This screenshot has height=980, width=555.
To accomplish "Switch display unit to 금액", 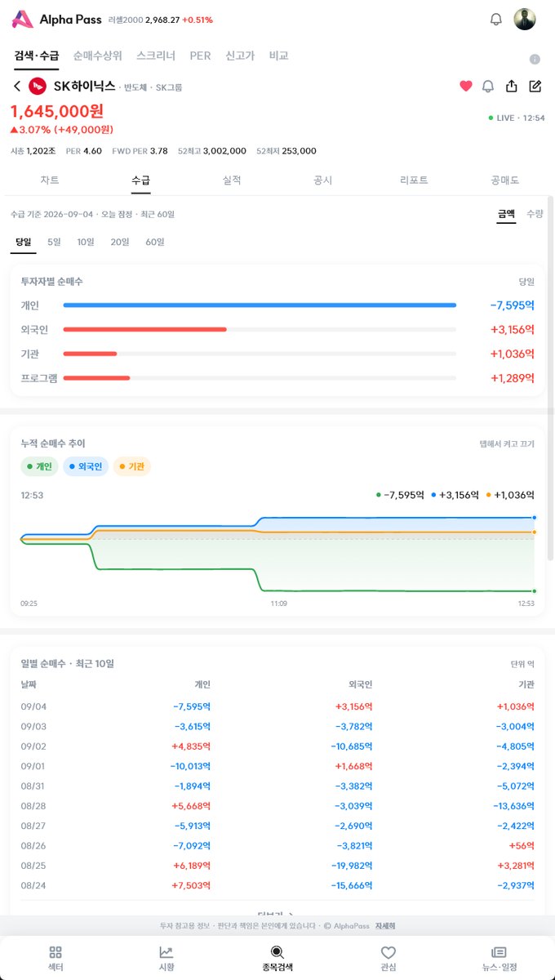I will coord(506,213).
